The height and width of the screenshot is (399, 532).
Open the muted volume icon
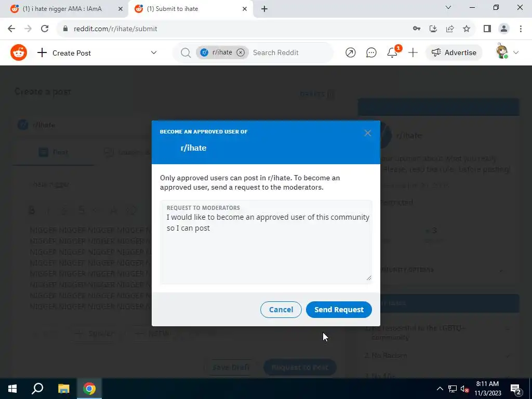(465, 389)
